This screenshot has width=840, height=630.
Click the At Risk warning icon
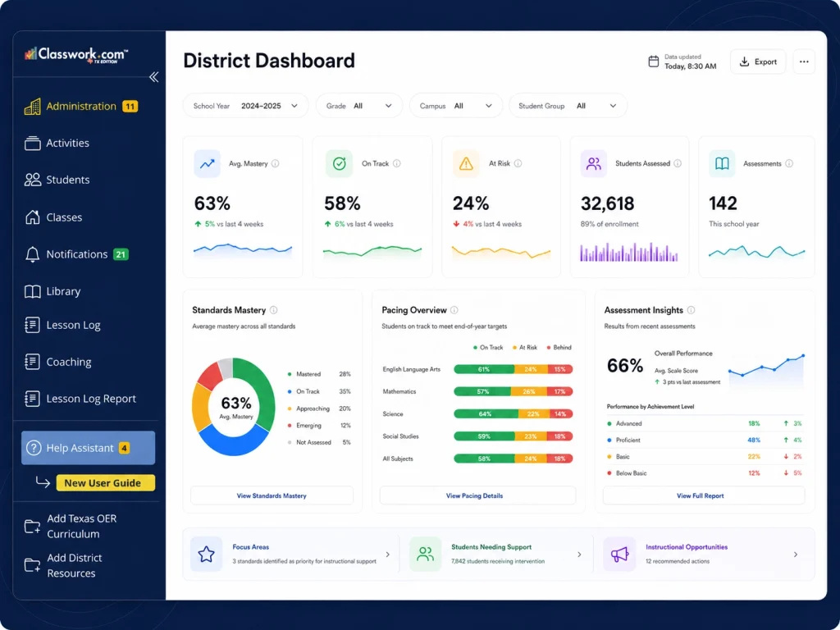click(466, 163)
